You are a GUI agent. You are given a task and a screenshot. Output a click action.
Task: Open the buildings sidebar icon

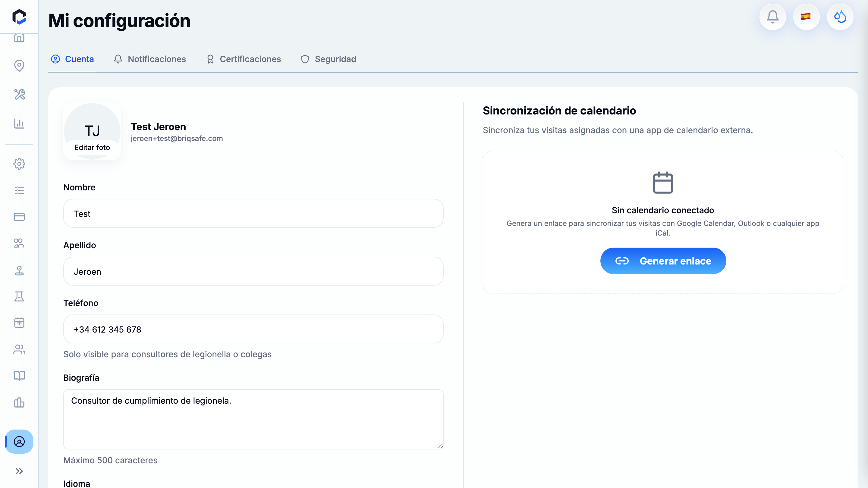tap(19, 402)
